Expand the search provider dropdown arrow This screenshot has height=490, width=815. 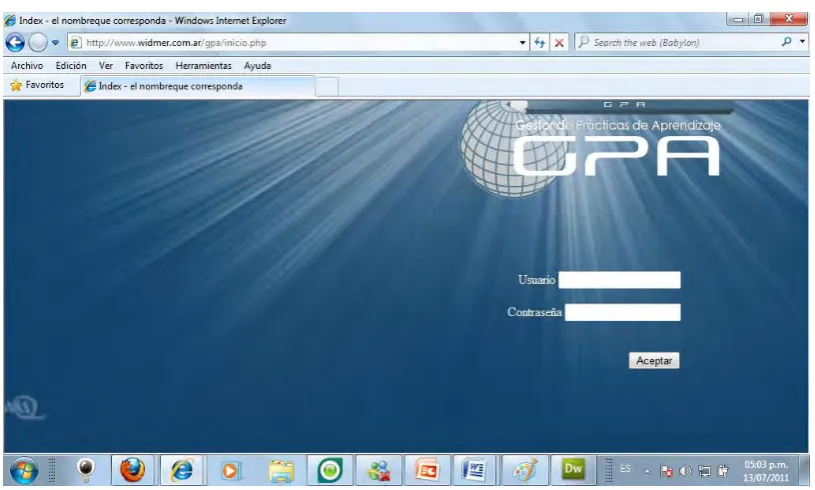[x=803, y=42]
